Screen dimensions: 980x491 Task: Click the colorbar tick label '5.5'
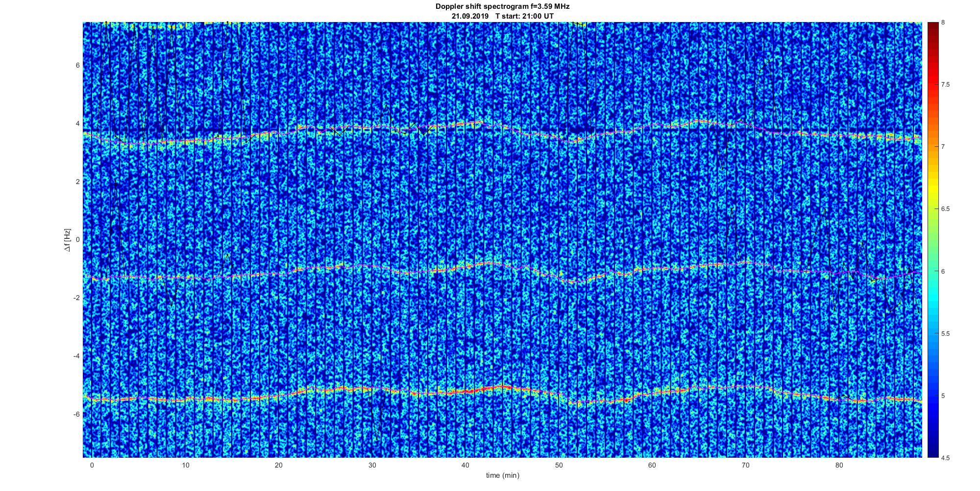pos(945,333)
